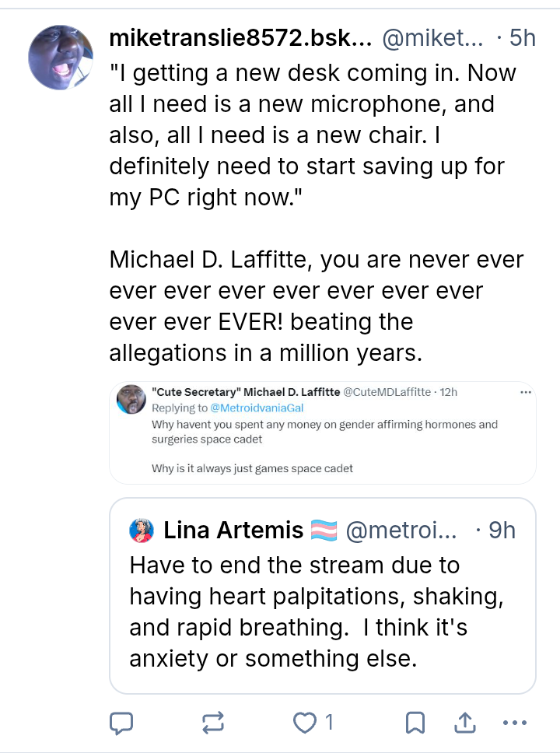Viewport: 560px width, 753px height.
Task: Click the transgender flag emoji beside Lina Artemis
Action: pyautogui.click(x=324, y=531)
